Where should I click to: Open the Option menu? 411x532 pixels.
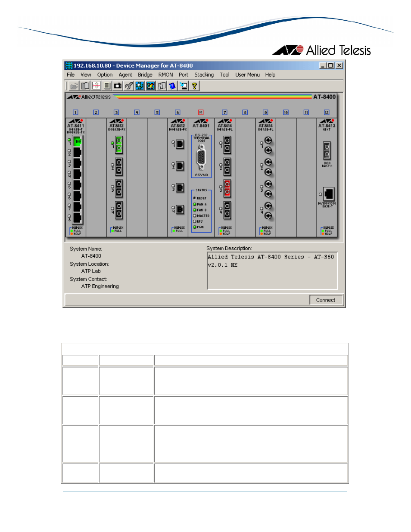coord(105,75)
